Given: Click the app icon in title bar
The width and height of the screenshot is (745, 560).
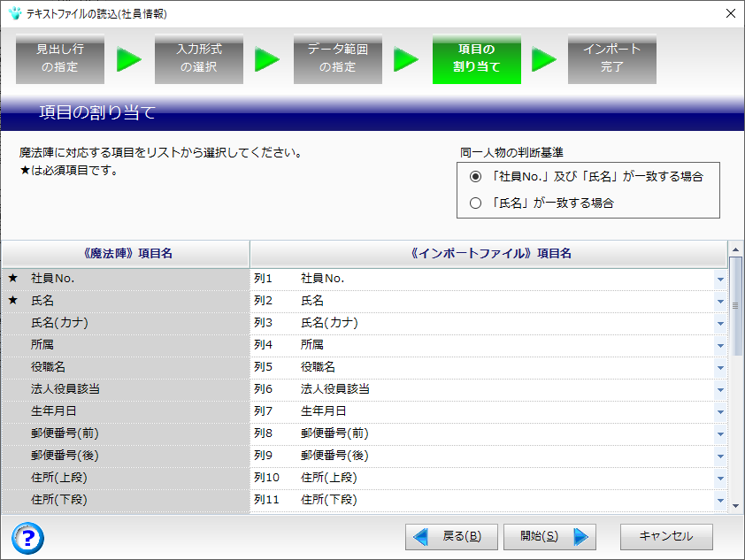Looking at the screenshot, I should [15, 13].
